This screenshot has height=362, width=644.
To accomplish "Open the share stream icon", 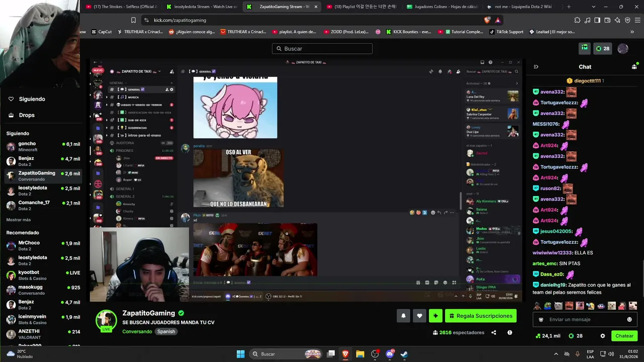I will [x=494, y=332].
